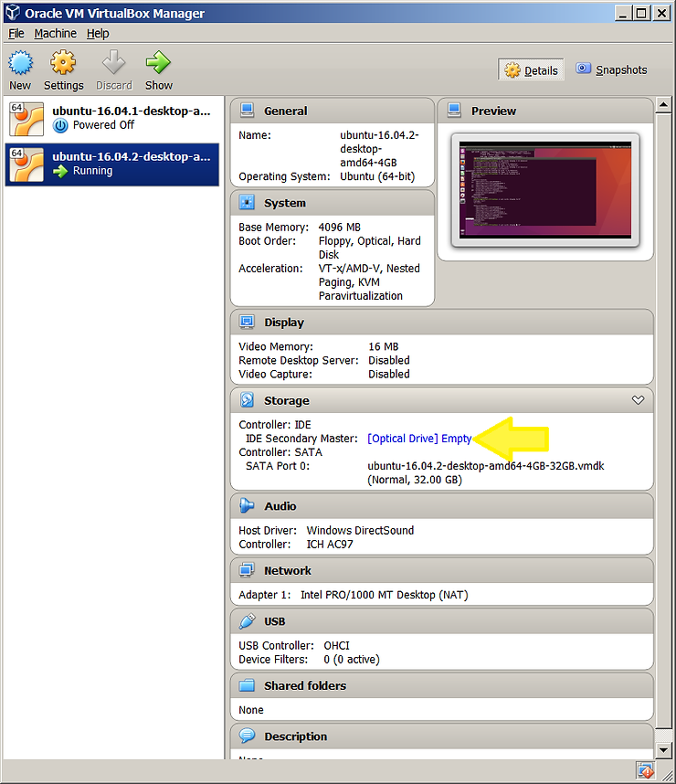Viewport: 676px width, 784px height.
Task: Click the Audio section speaker icon
Action: pyautogui.click(x=247, y=505)
